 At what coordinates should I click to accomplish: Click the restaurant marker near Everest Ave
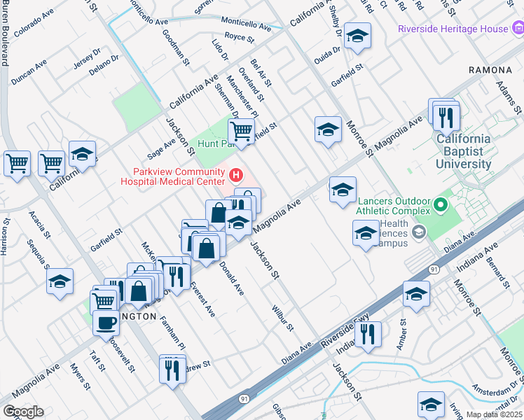tap(177, 278)
